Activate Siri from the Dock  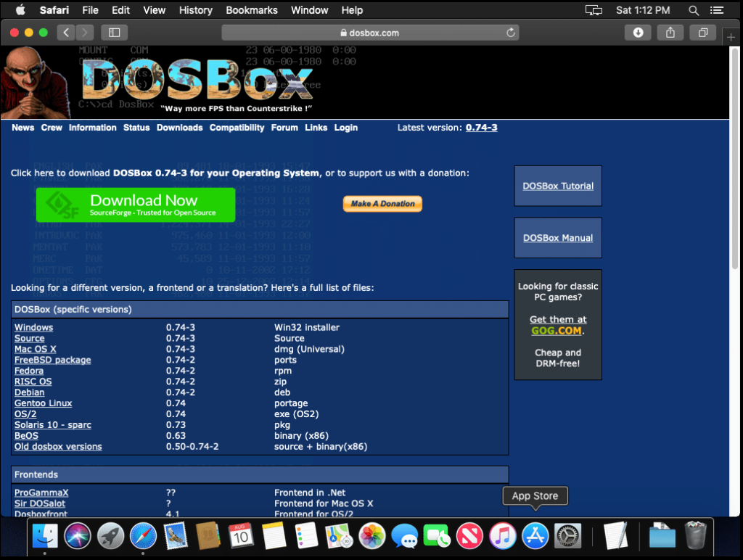click(x=78, y=535)
